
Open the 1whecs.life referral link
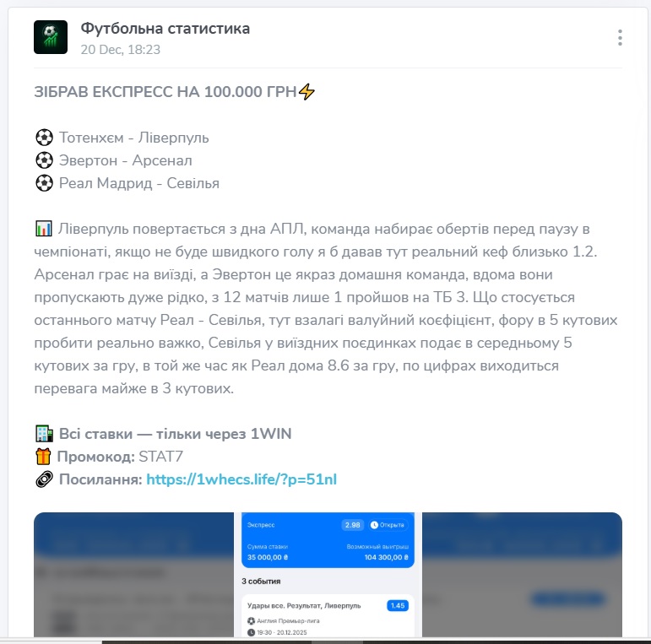(241, 479)
